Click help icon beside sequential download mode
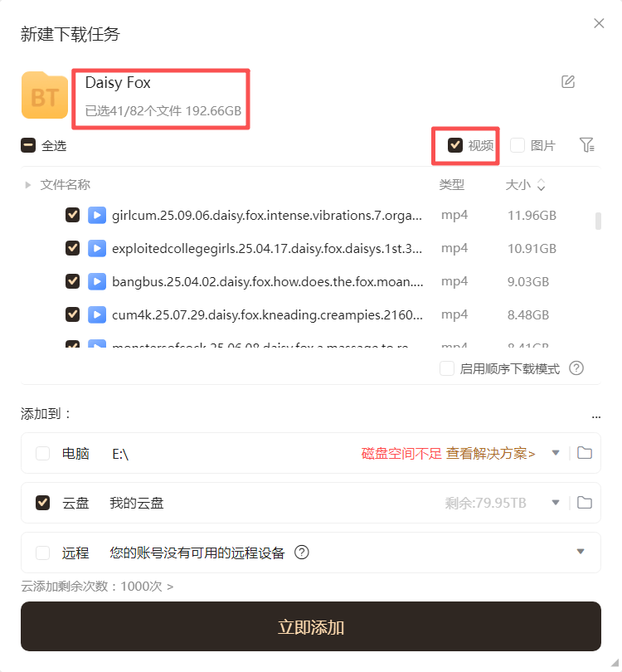Screen dimensions: 622x672 tap(576, 368)
